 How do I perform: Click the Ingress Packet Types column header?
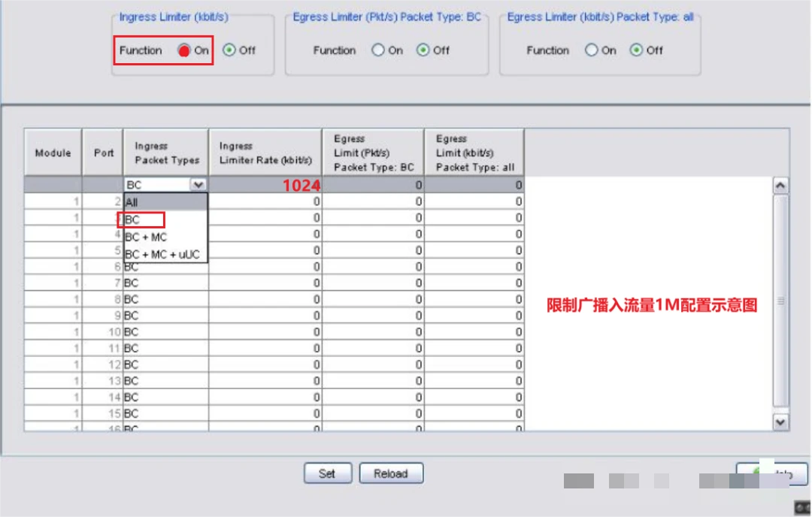(166, 153)
